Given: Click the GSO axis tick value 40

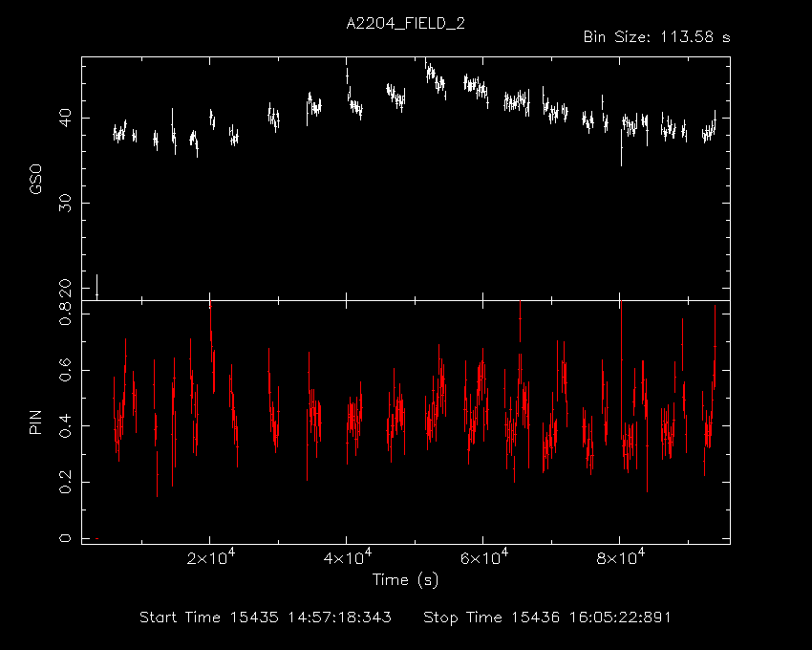Looking at the screenshot, I should [66, 118].
